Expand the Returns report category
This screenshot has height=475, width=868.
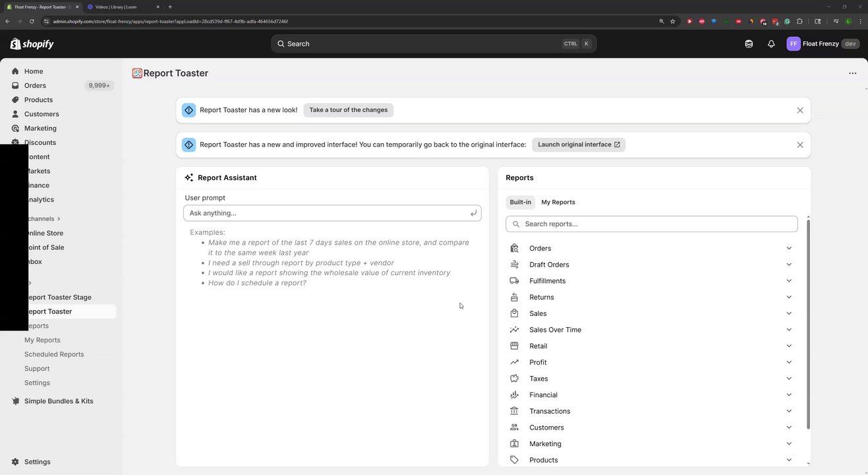click(789, 298)
